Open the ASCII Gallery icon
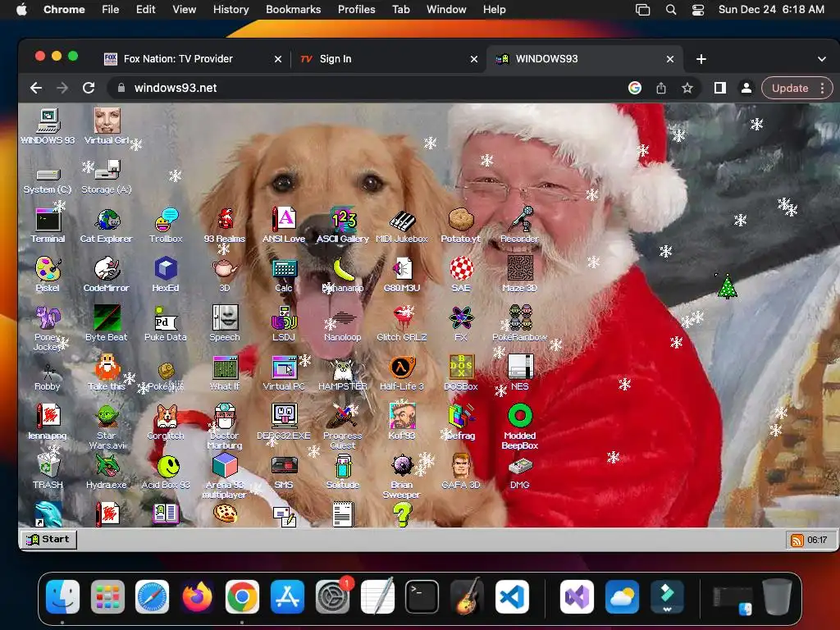 343,226
